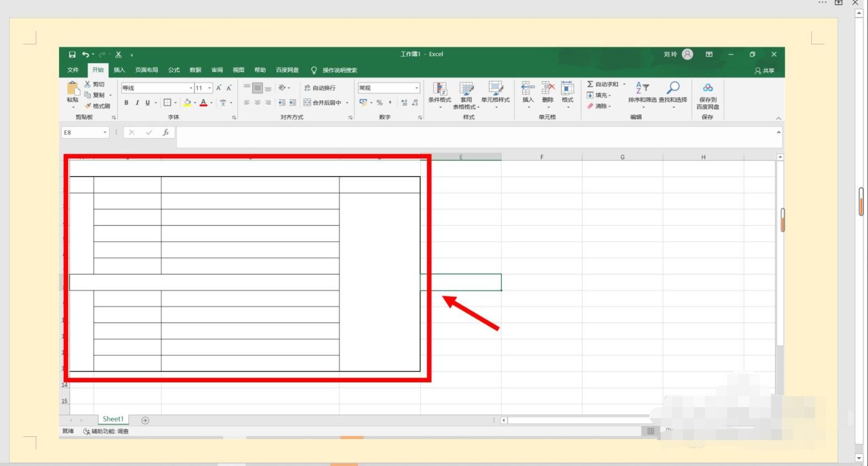The image size is (868, 466).
Task: Open the font size dropdown showing 11
Action: [x=210, y=88]
